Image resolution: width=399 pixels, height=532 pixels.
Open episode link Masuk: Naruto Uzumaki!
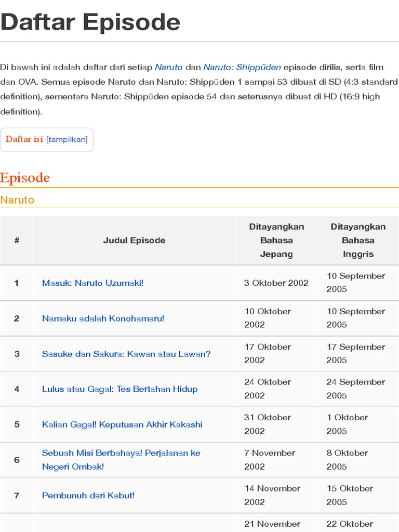click(x=92, y=283)
